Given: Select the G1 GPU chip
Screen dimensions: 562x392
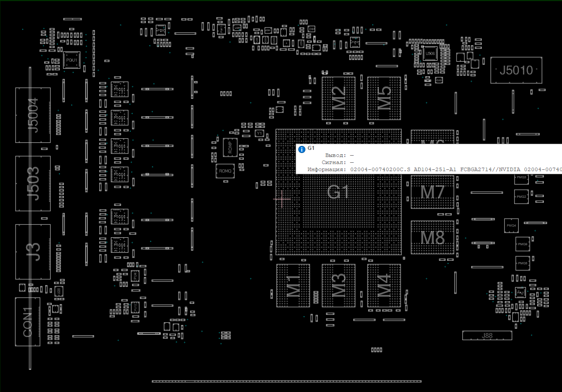Looking at the screenshot, I should [x=338, y=208].
